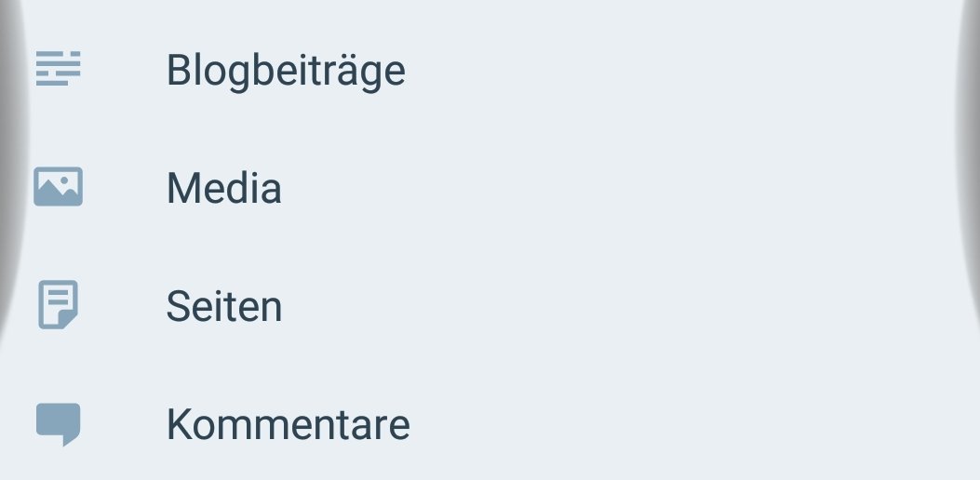Click the Blogbeiträge lines icon
The height and width of the screenshot is (480, 980).
click(x=59, y=69)
